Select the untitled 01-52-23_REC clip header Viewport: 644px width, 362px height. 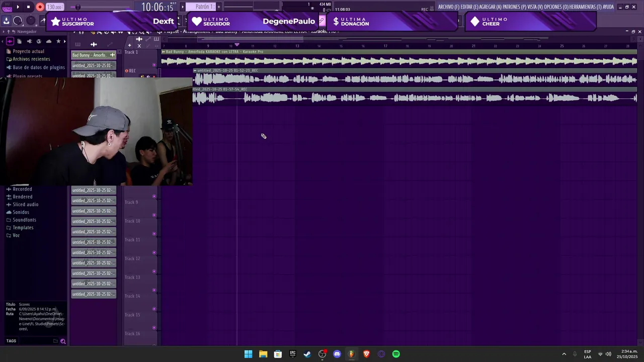415,70
